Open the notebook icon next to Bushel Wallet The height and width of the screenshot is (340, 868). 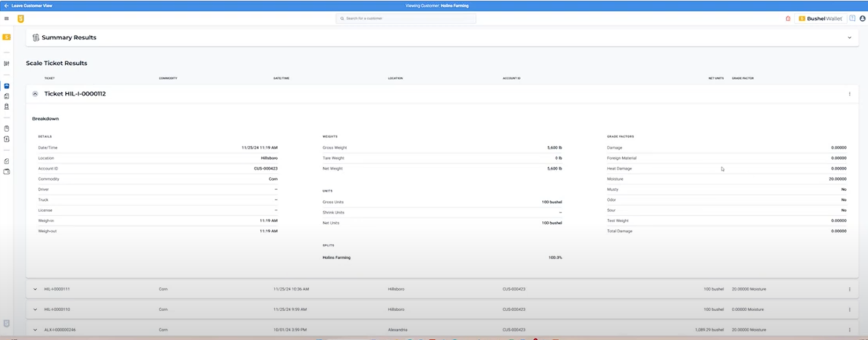(x=852, y=19)
